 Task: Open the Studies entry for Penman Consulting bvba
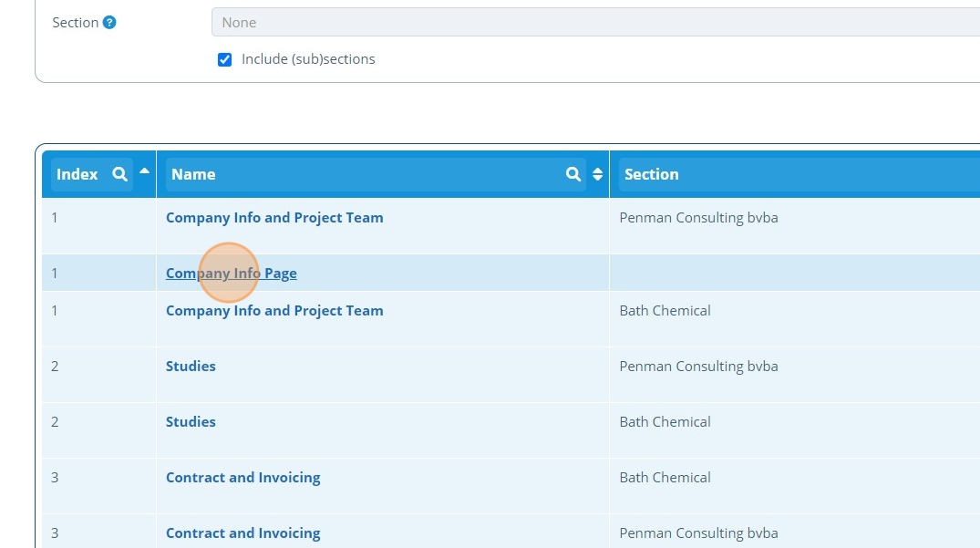click(x=191, y=367)
